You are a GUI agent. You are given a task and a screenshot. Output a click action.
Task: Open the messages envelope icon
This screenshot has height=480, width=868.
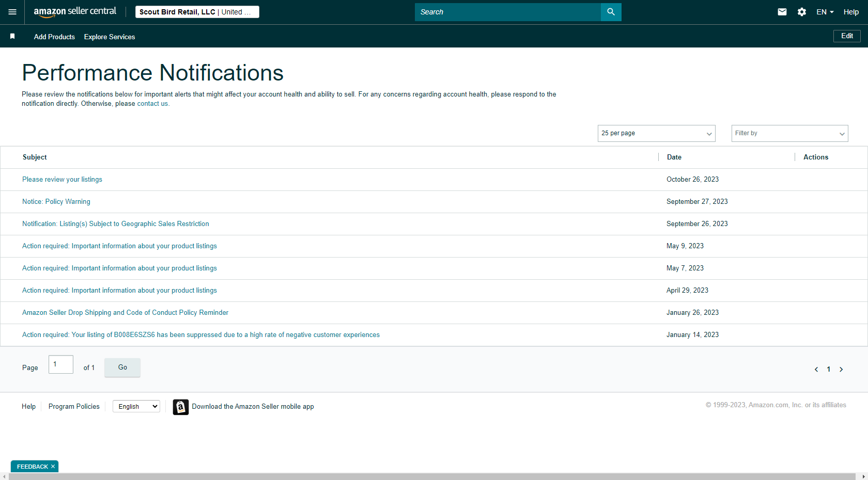pyautogui.click(x=782, y=12)
